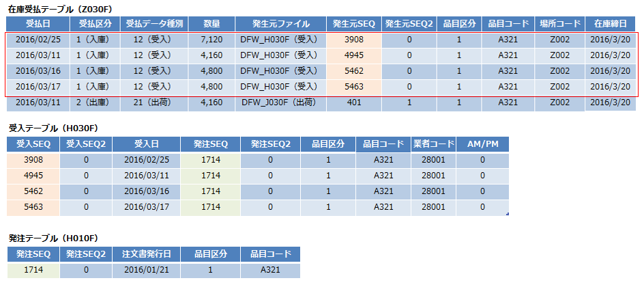Select the 受入日 column header
644x287 pixels.
(147, 144)
